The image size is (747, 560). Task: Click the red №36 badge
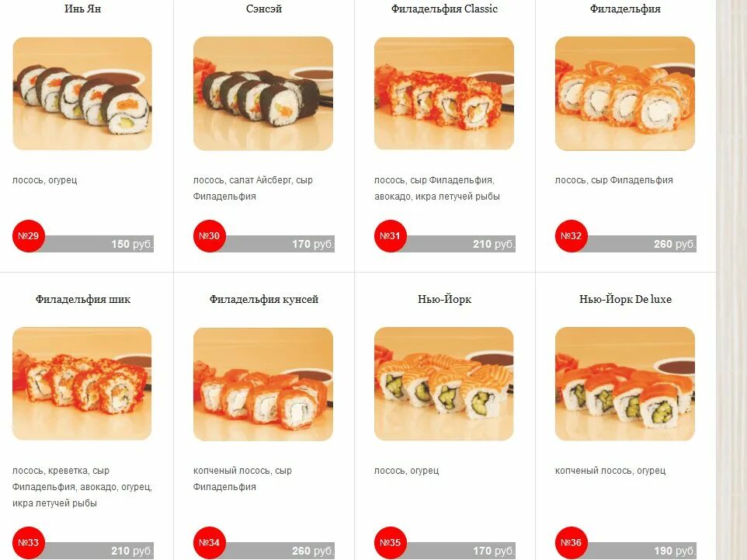572,543
